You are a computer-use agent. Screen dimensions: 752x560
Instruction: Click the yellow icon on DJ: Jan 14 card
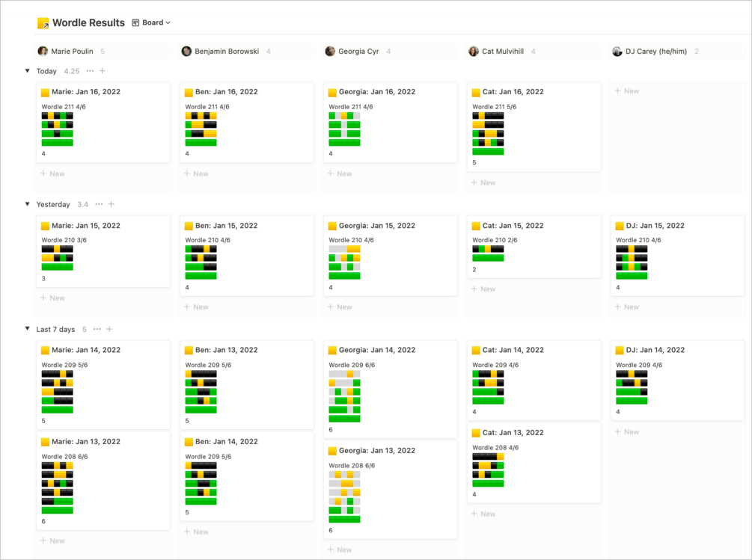click(620, 350)
